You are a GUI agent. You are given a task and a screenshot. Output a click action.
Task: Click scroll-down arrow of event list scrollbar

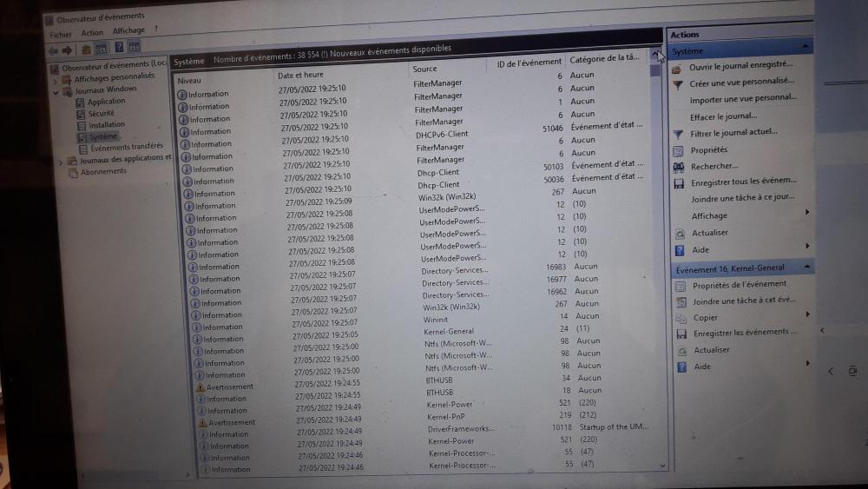(662, 466)
